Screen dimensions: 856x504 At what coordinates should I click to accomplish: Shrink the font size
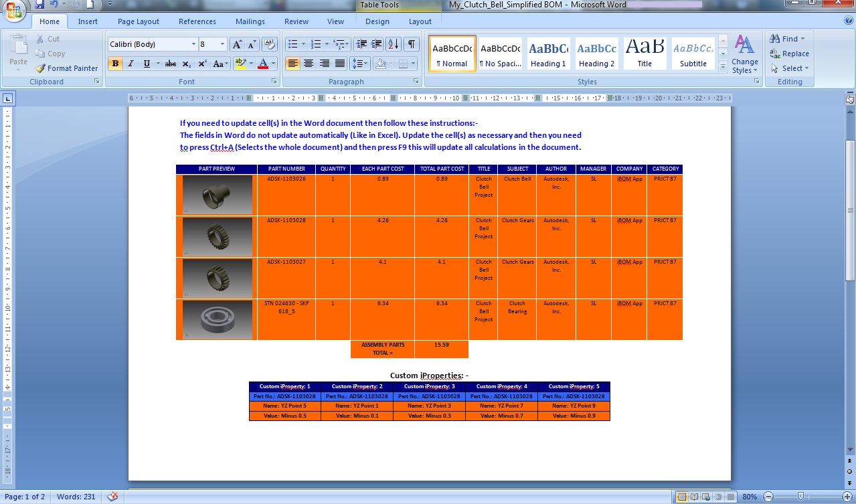[252, 44]
